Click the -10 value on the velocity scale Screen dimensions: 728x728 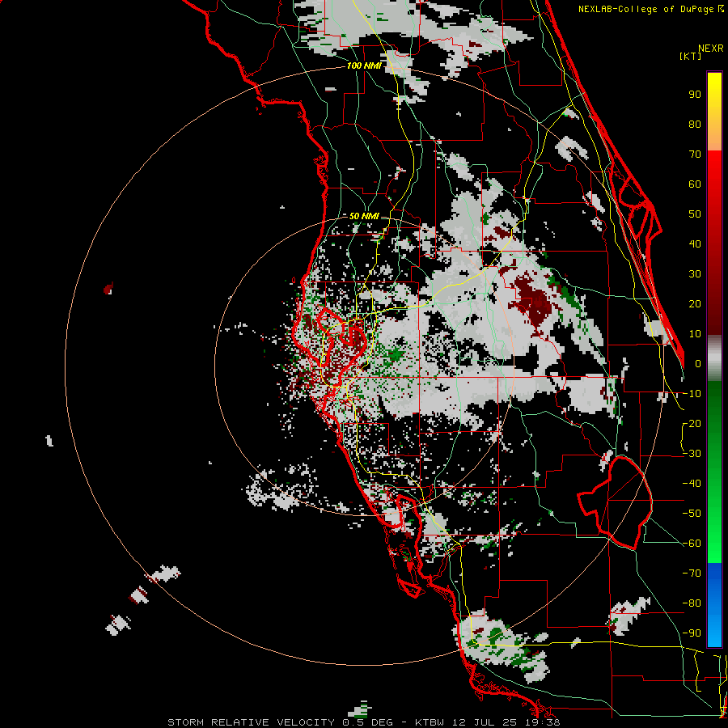tap(692, 394)
